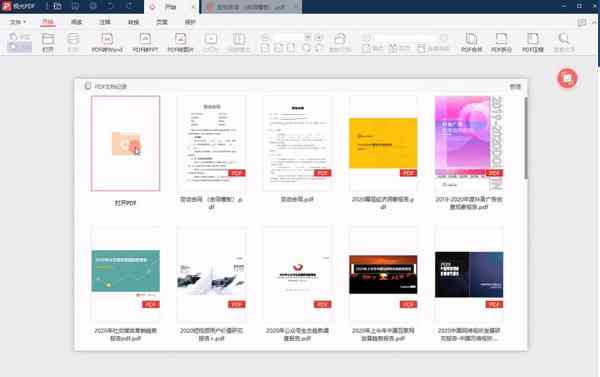Click the open-folder icon in title bar
The height and width of the screenshot is (377, 600).
[x=57, y=6]
